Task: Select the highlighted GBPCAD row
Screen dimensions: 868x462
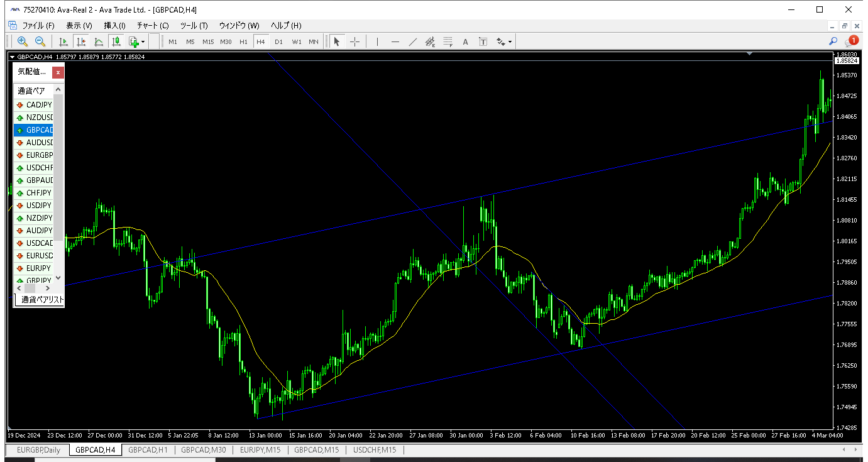Action: pyautogui.click(x=34, y=130)
